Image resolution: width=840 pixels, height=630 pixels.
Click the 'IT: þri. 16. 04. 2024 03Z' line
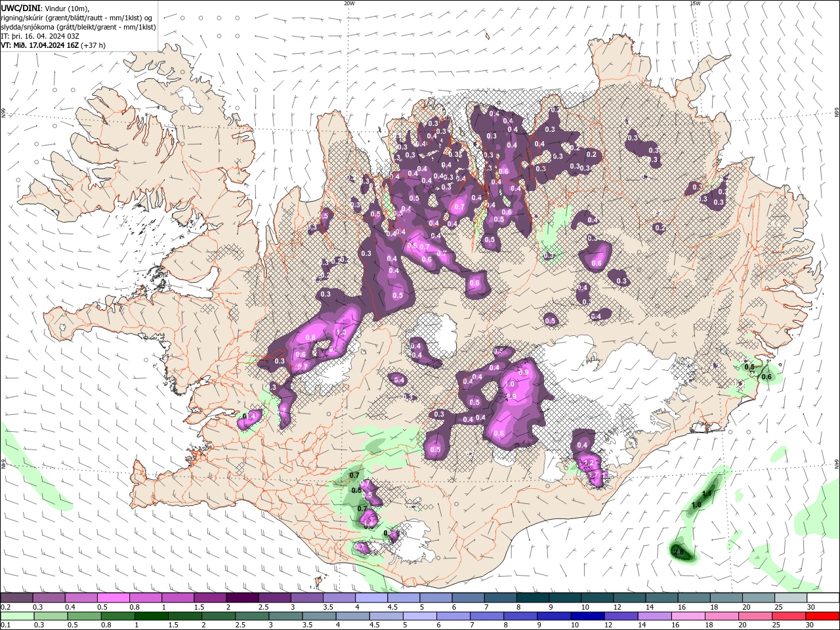(x=41, y=36)
